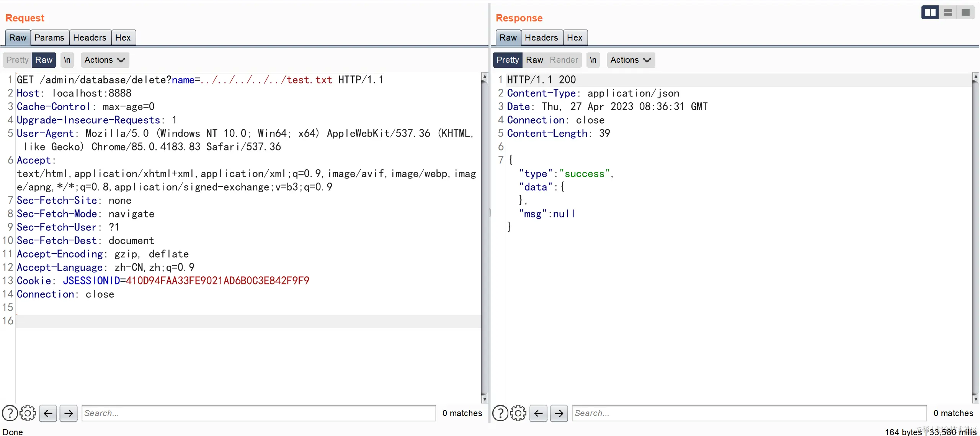Toggle newline display in response editor

click(593, 60)
